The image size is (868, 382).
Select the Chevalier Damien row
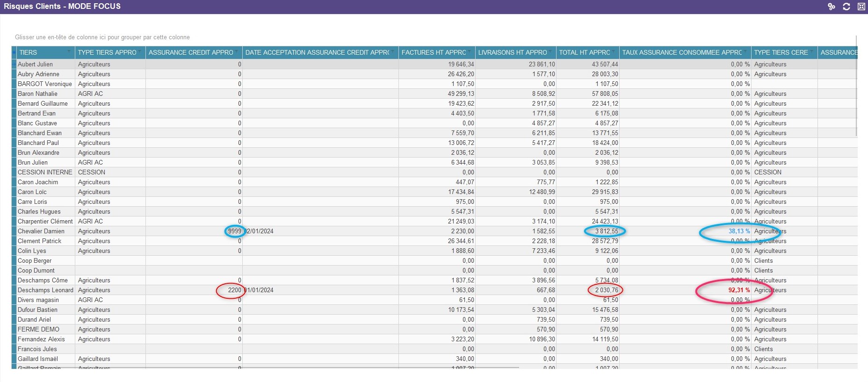pos(41,231)
